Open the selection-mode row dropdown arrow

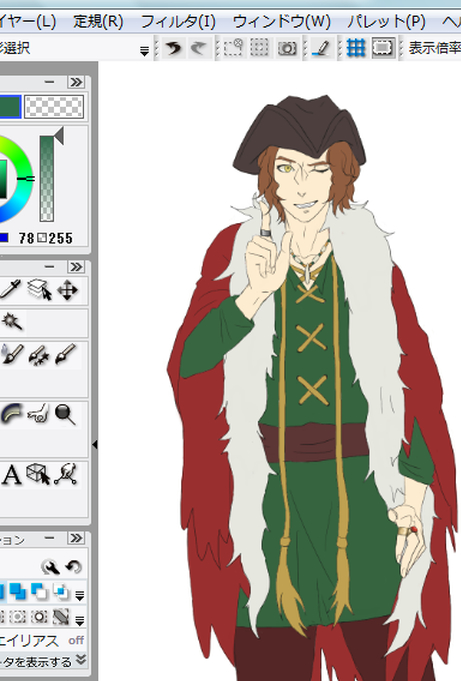pos(80,595)
